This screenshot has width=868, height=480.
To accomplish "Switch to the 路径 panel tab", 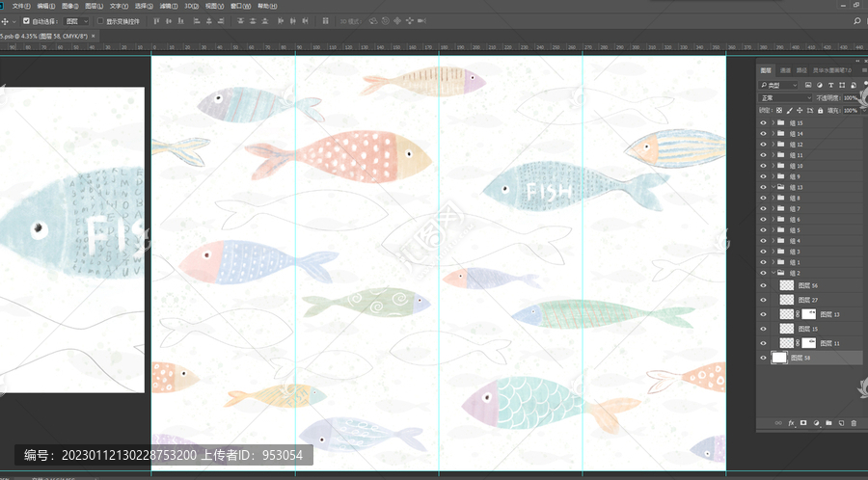I will tap(801, 70).
